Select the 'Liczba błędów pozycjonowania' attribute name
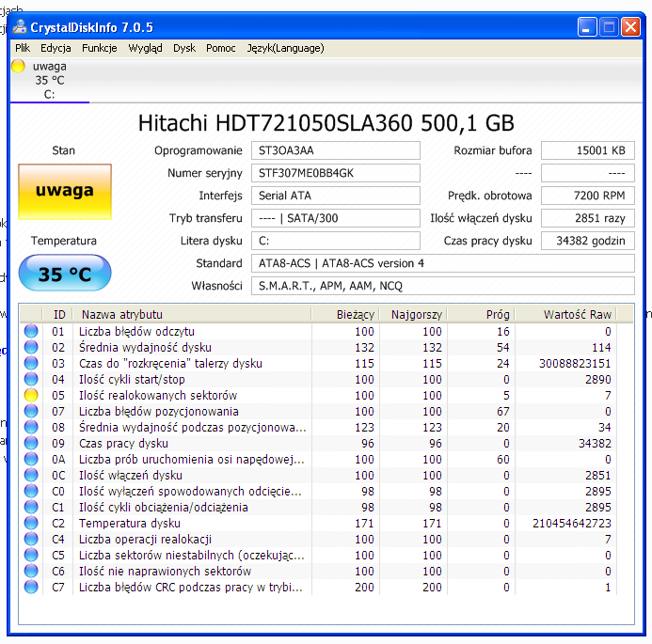The image size is (652, 644). click(x=159, y=411)
